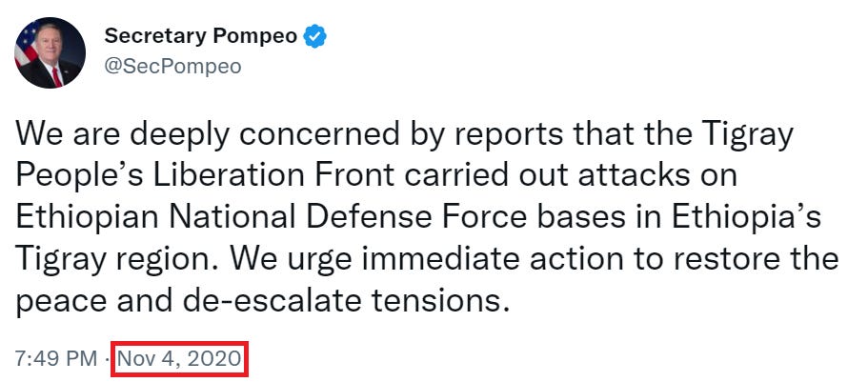Open the 7:49 PM timestamp
Image resolution: width=868 pixels, height=382 pixels.
56,359
